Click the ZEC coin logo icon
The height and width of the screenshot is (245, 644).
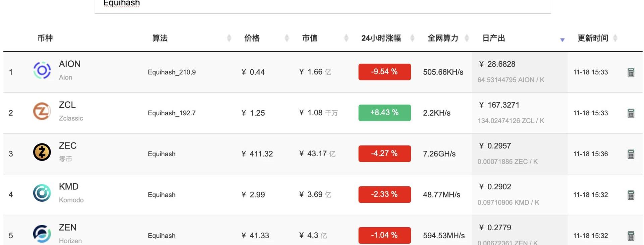click(x=42, y=152)
